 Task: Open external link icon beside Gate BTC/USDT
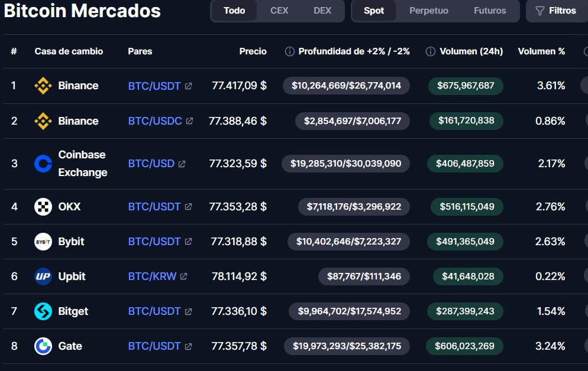point(188,346)
